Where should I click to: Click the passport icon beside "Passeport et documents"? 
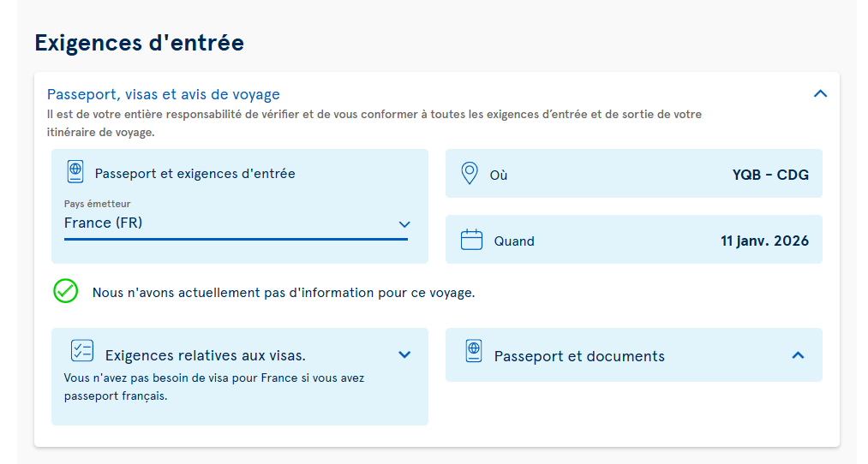point(474,351)
